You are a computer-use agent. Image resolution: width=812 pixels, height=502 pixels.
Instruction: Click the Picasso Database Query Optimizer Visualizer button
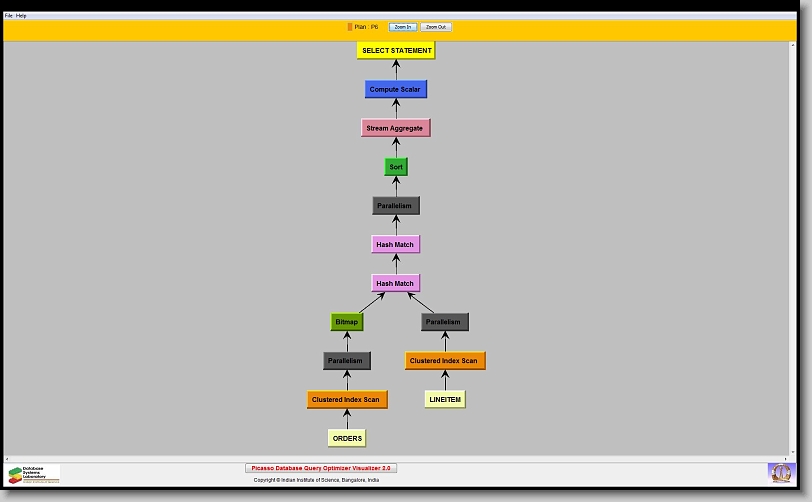[x=321, y=468]
